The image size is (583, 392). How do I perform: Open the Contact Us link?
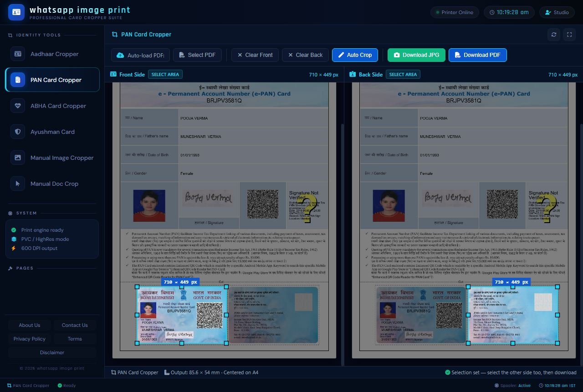pos(75,325)
